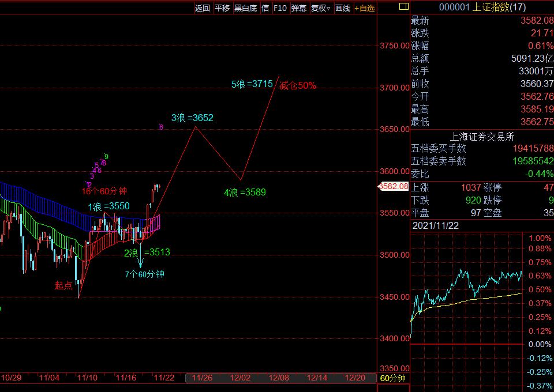This screenshot has height=392, width=554.
Task: Click the 2浪 =3513 annotation
Action: tap(147, 252)
